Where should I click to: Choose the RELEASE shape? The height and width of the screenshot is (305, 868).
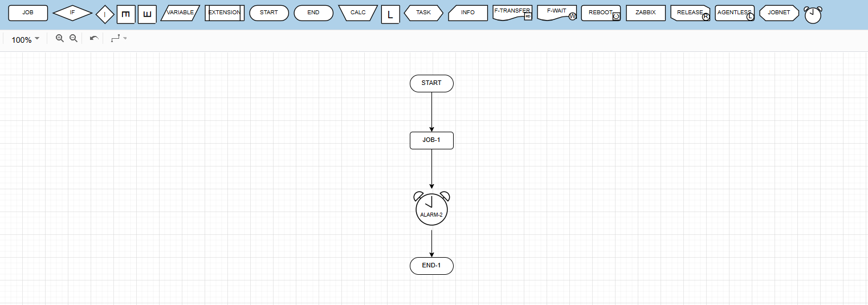click(690, 13)
